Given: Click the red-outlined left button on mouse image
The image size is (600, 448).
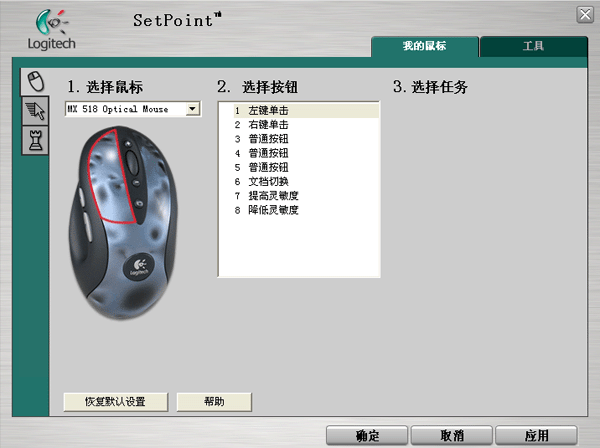Looking at the screenshot, I should (x=109, y=177).
